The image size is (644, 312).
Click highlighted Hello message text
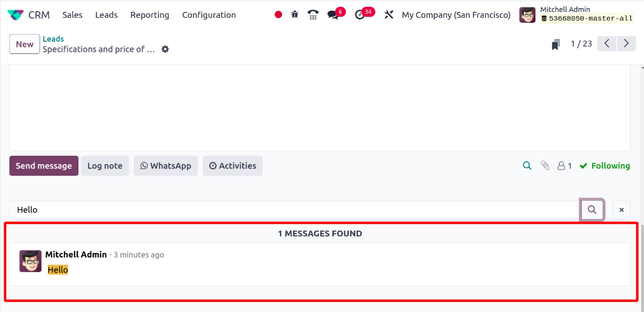click(58, 270)
